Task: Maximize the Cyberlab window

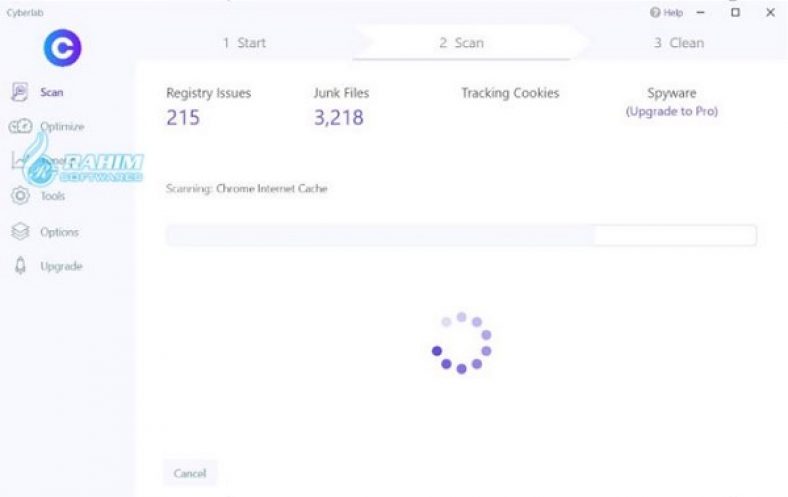Action: tap(735, 12)
